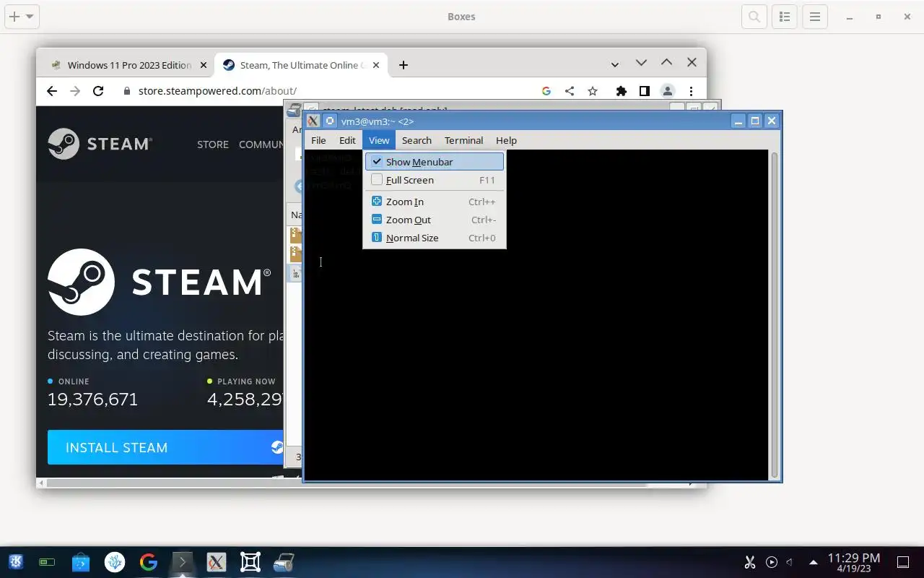Open the File menu in terminal
This screenshot has width=924, height=578.
(318, 140)
